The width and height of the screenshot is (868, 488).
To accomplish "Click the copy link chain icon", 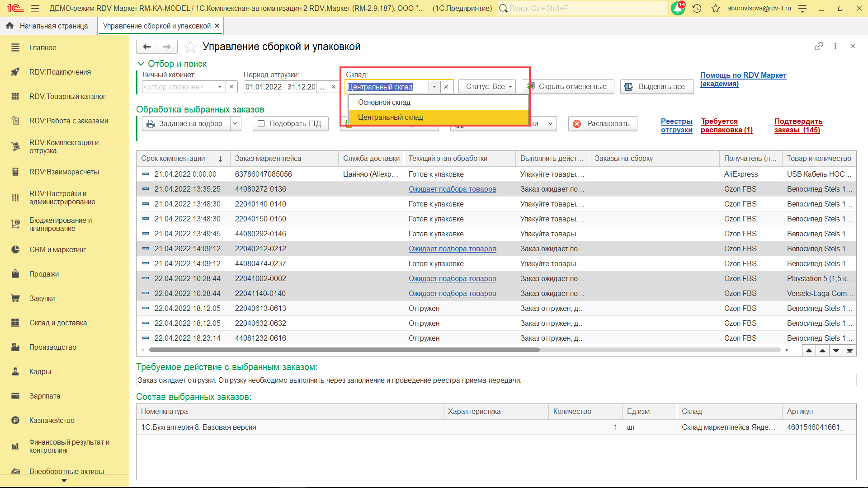I will click(x=819, y=46).
